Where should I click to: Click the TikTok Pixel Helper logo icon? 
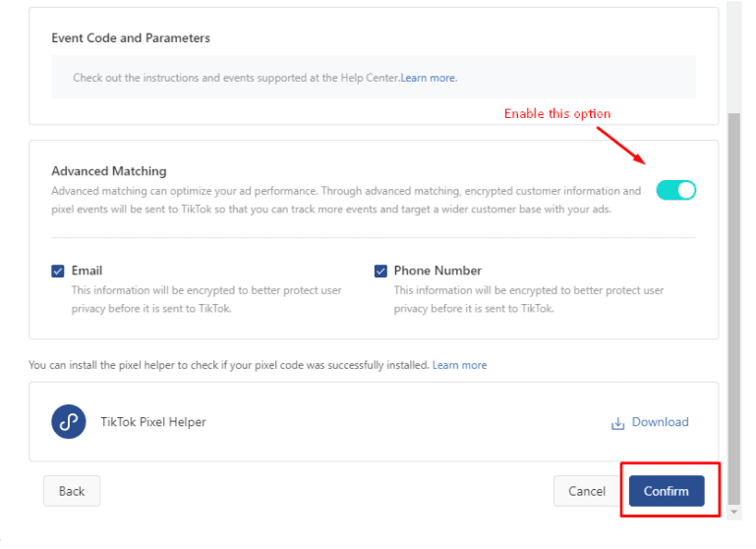tap(69, 422)
